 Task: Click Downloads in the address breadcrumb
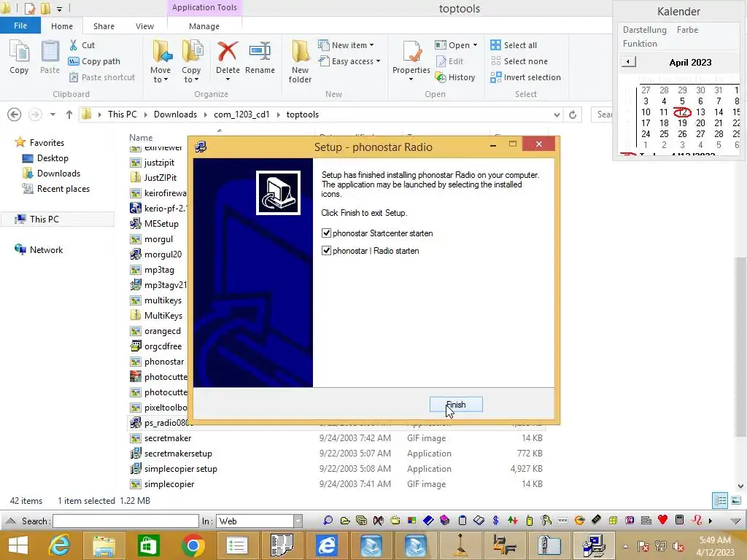click(175, 114)
